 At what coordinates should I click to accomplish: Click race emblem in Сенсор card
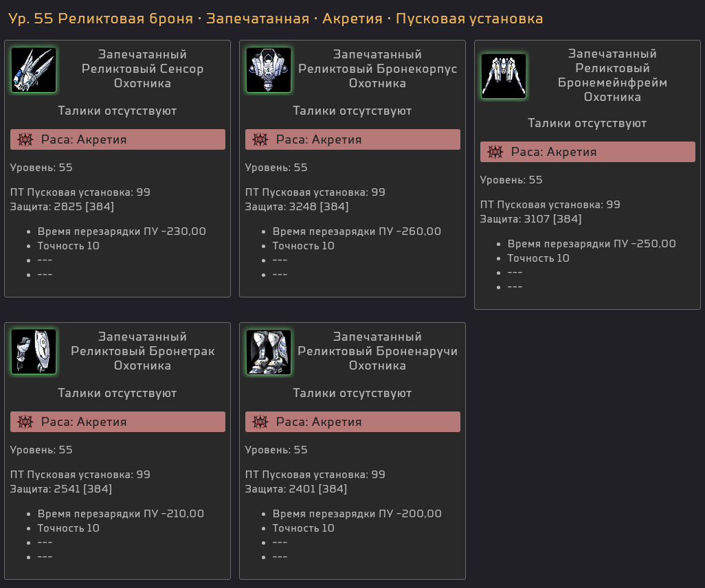25,140
